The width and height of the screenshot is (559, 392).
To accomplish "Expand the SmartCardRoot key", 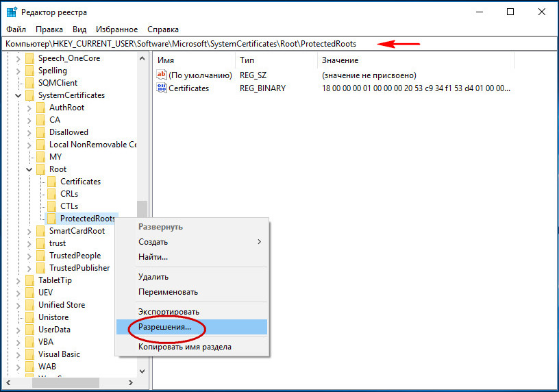I will click(x=29, y=231).
